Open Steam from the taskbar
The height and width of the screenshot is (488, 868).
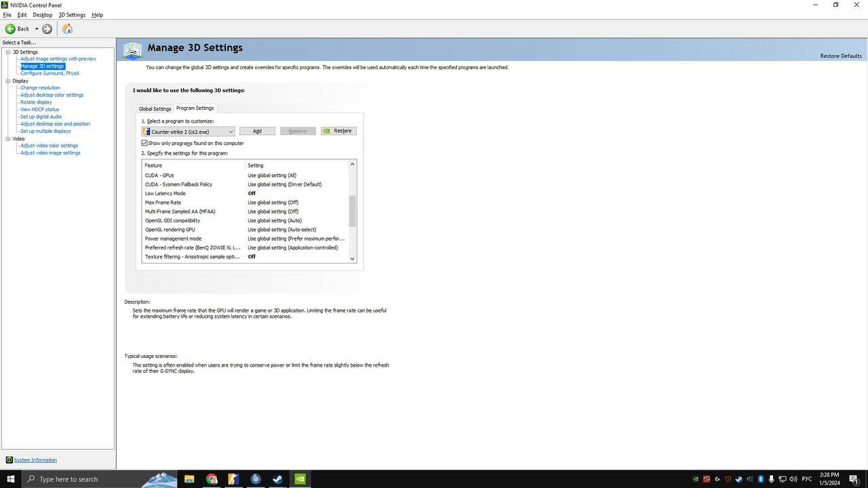tap(277, 479)
